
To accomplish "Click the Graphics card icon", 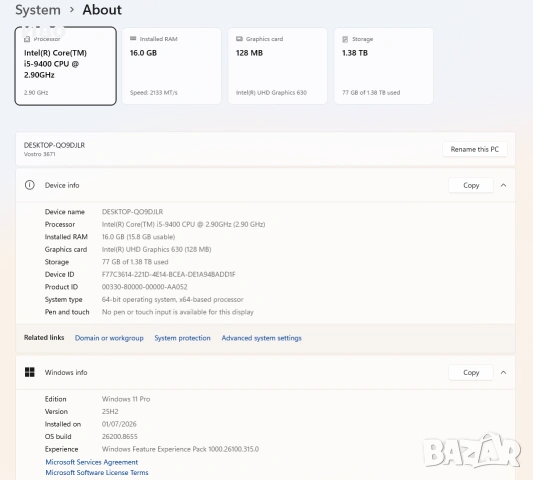I will [x=239, y=39].
